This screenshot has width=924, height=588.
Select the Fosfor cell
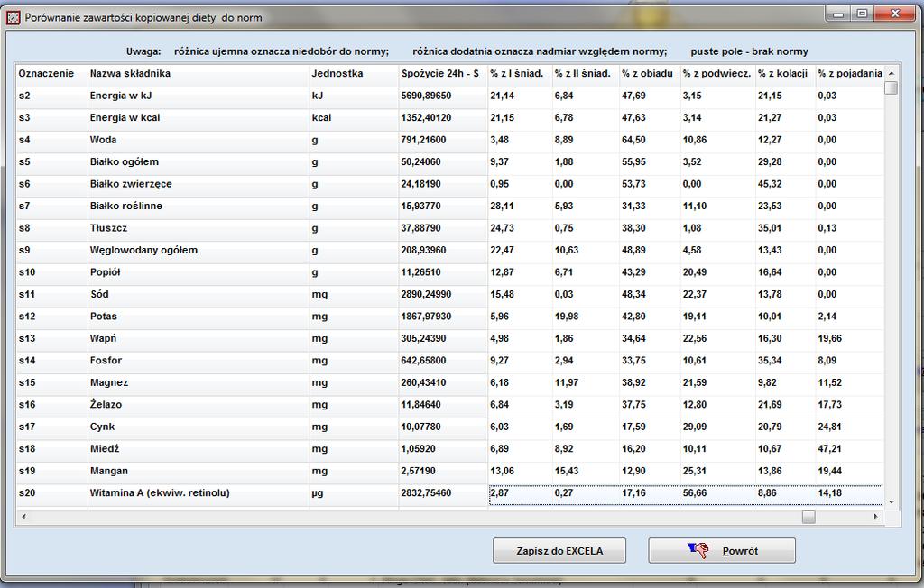pos(199,361)
